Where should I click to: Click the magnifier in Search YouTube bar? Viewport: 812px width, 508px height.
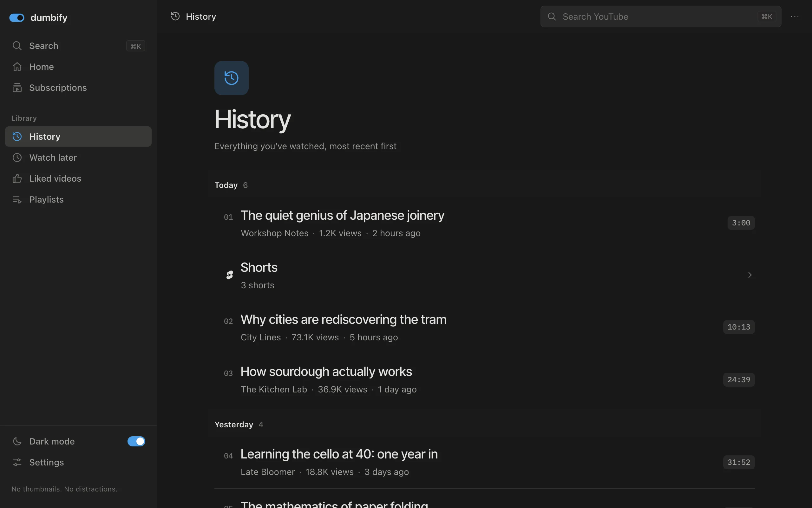point(552,17)
